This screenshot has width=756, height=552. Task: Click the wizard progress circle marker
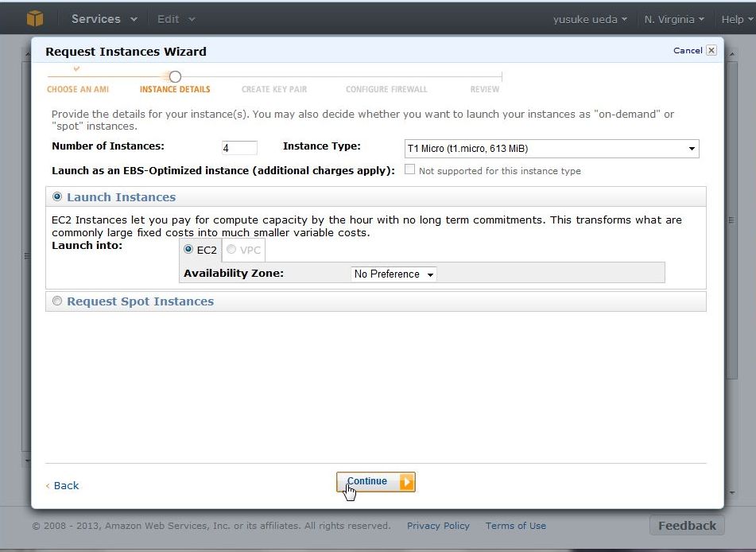click(x=175, y=76)
